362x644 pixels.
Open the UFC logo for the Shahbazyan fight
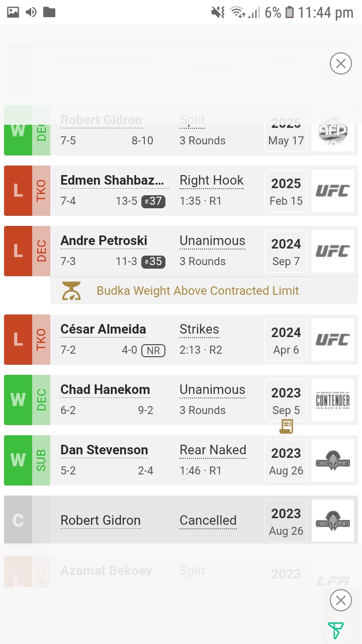[x=332, y=191]
